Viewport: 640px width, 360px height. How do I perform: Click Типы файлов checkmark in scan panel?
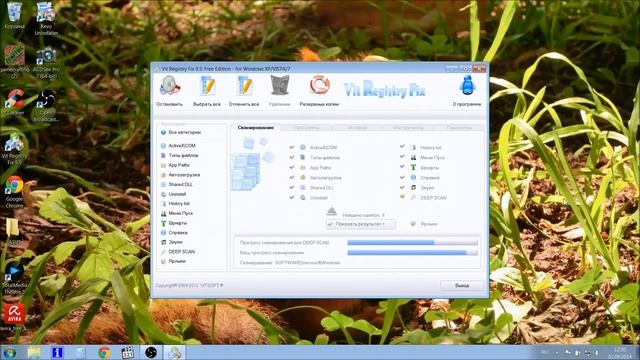point(292,157)
